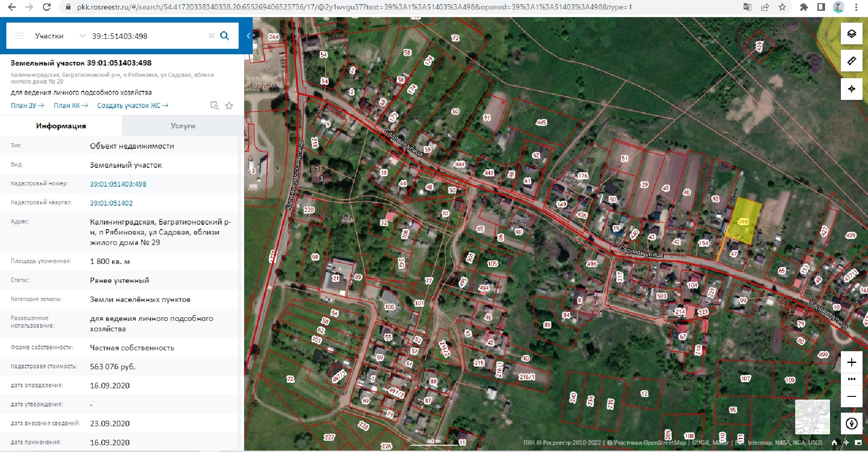Click the cadastral number search field
868x452 pixels.
147,36
